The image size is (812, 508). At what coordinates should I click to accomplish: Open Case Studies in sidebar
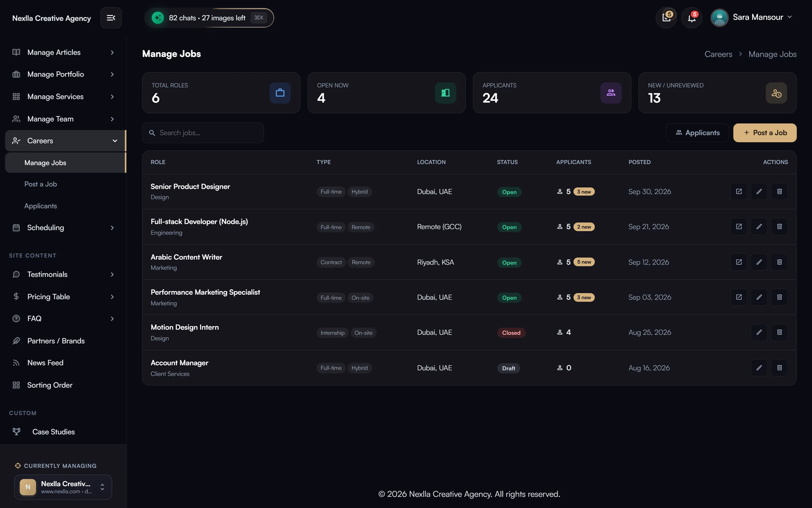53,432
